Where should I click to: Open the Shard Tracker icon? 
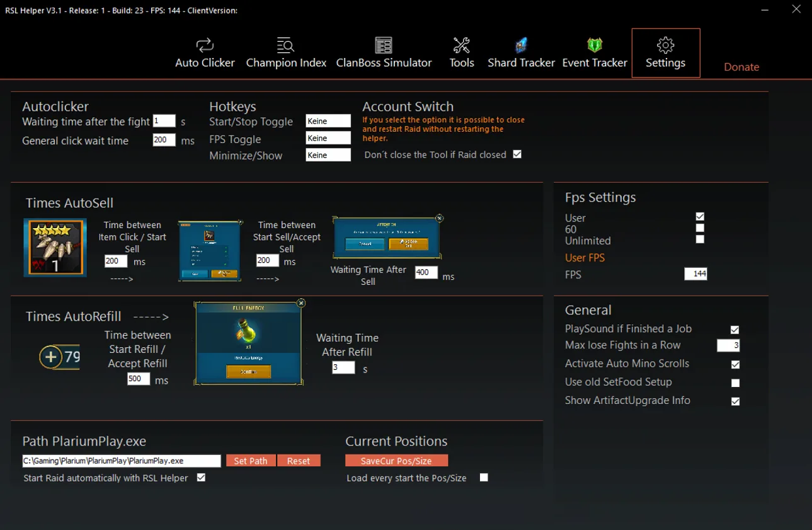point(521,45)
